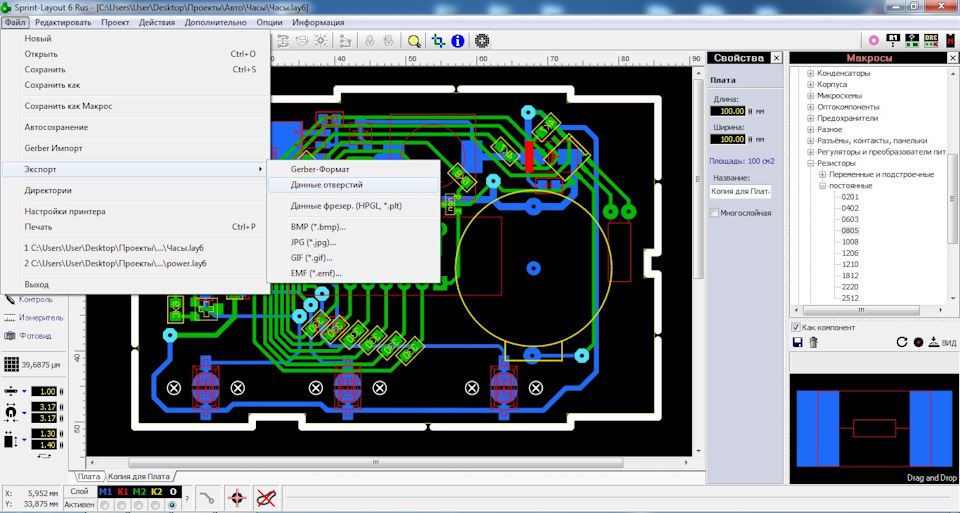Click the pad size icon
Screen dimensions: 960x513
[11, 412]
